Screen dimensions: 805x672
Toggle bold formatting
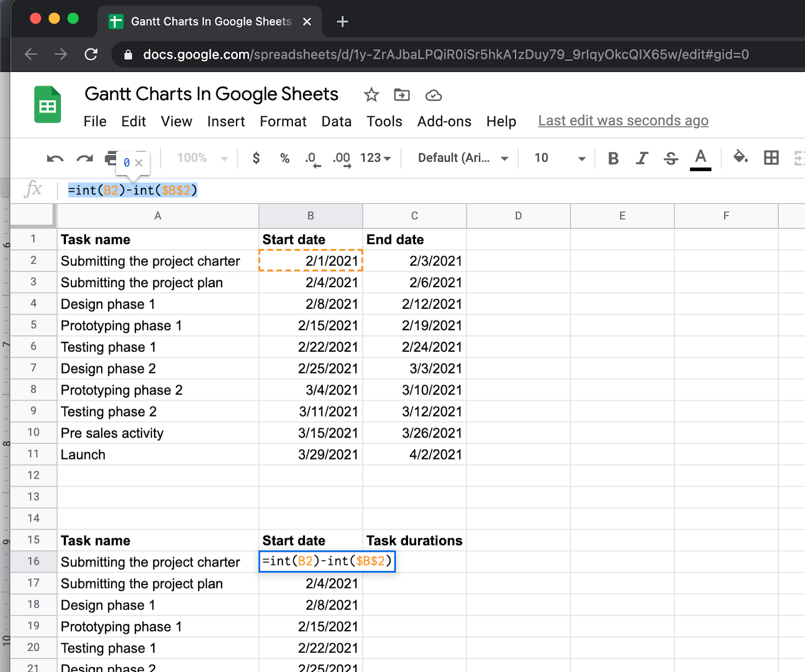coord(613,158)
